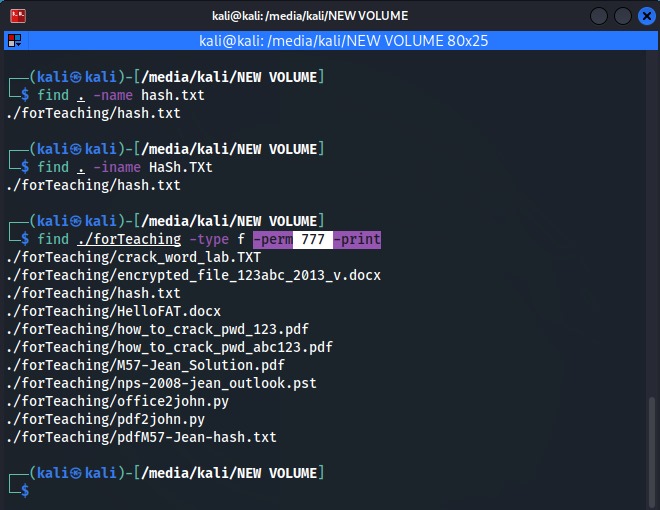Click the first round window control button

599,16
